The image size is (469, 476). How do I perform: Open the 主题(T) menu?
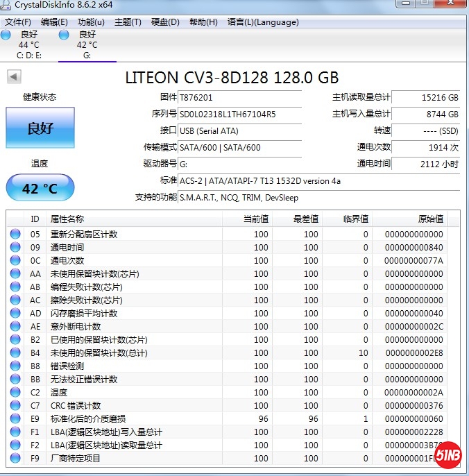[x=128, y=22]
